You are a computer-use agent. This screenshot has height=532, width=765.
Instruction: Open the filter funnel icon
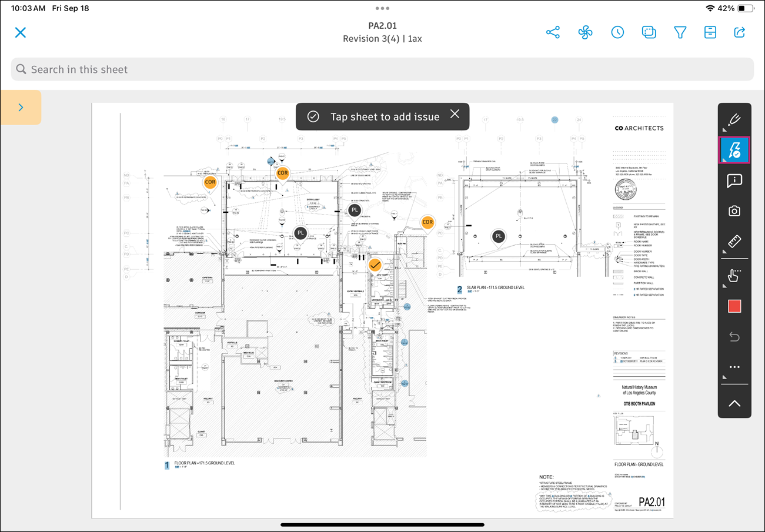(680, 32)
